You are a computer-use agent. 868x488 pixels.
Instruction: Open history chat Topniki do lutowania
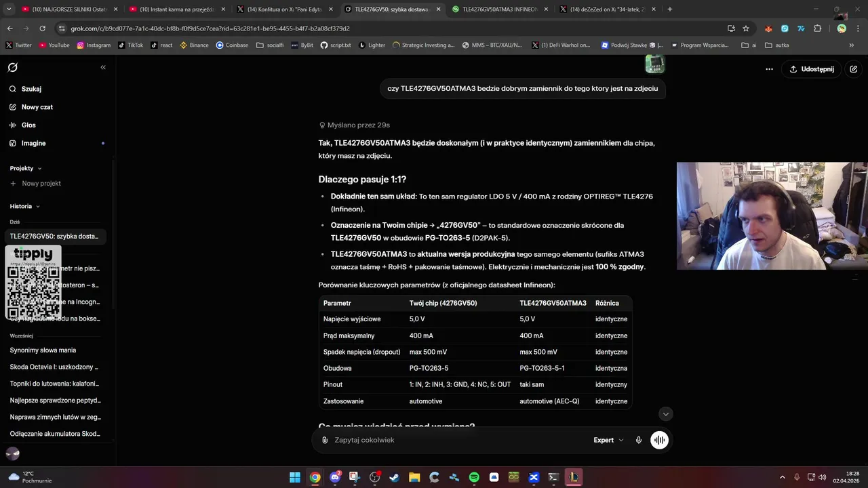56,384
